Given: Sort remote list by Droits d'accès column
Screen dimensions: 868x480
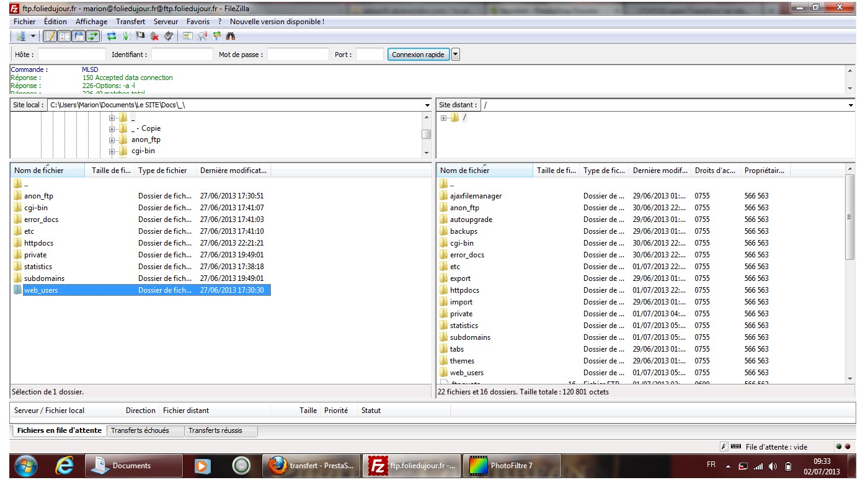Looking at the screenshot, I should tap(715, 171).
